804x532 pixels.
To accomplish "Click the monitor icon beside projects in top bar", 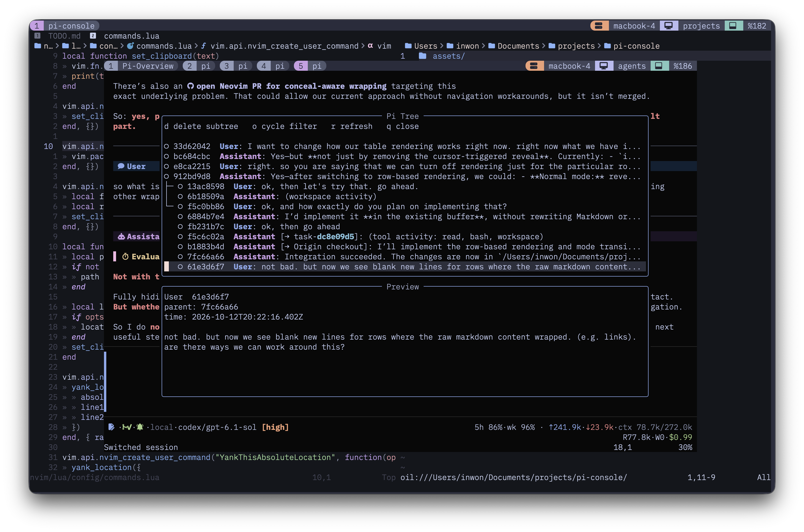I will click(x=668, y=26).
